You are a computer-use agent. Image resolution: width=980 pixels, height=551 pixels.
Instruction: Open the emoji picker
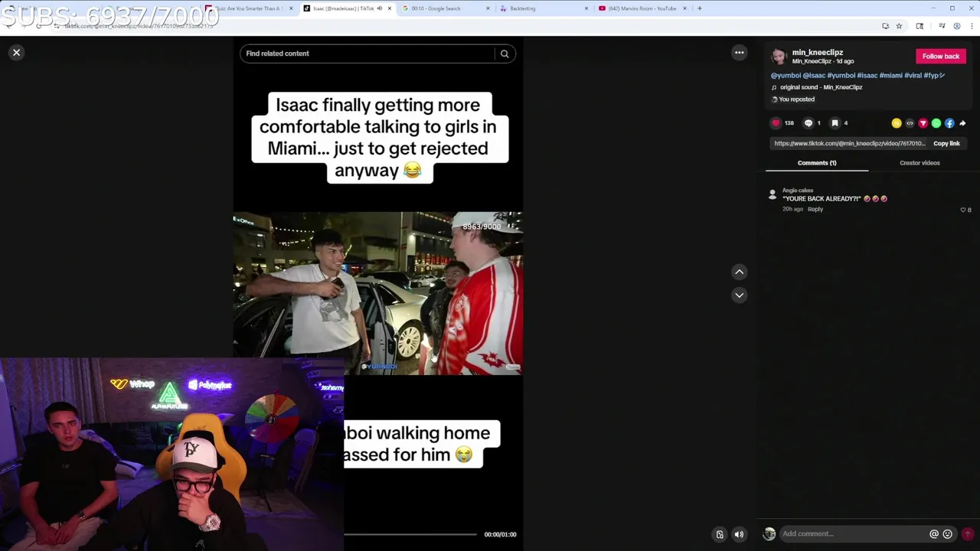[x=948, y=534]
